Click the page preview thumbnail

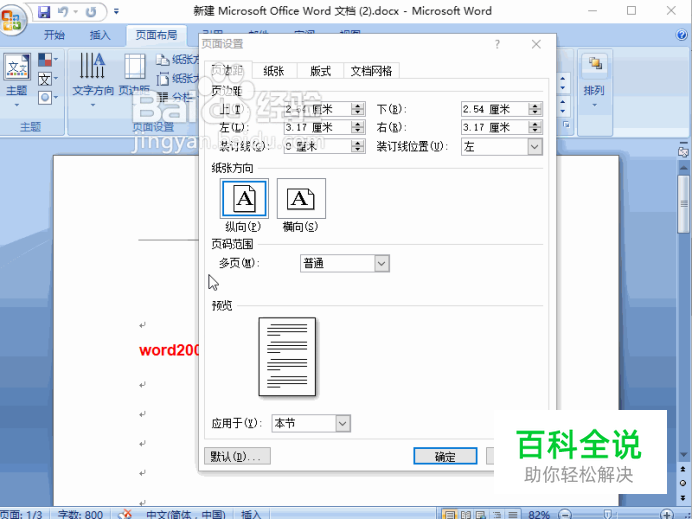pyautogui.click(x=287, y=357)
